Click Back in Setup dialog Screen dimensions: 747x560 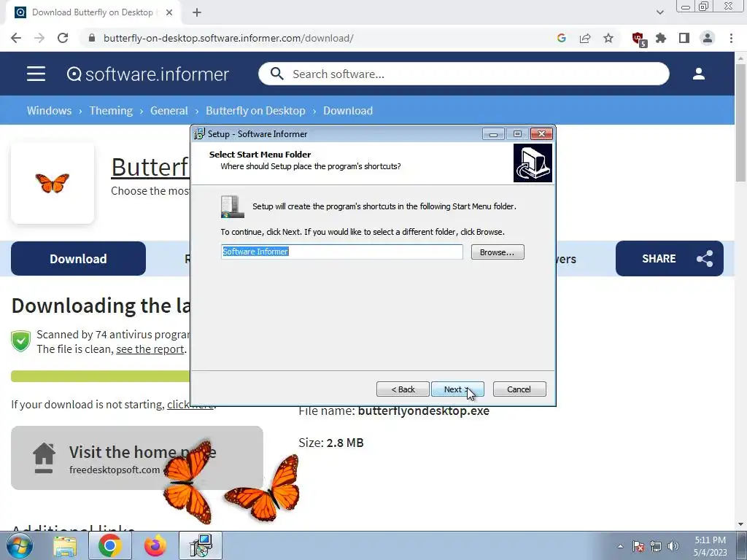[x=403, y=389]
